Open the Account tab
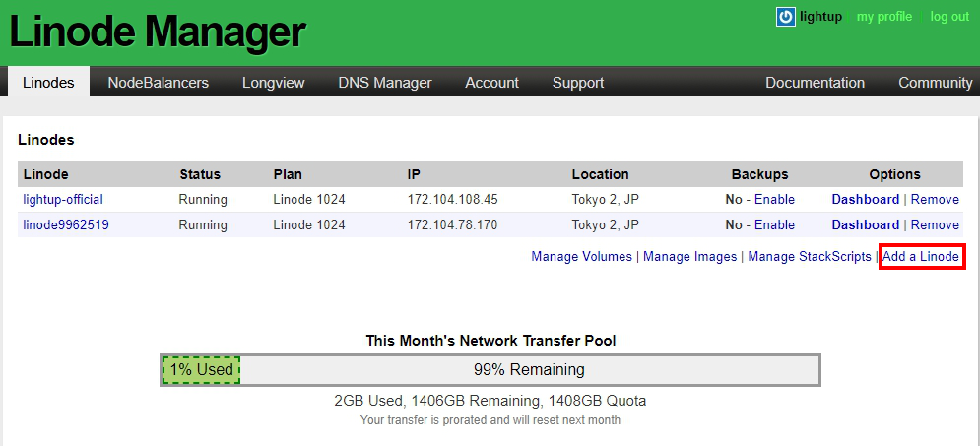Image resolution: width=980 pixels, height=446 pixels. 491,83
